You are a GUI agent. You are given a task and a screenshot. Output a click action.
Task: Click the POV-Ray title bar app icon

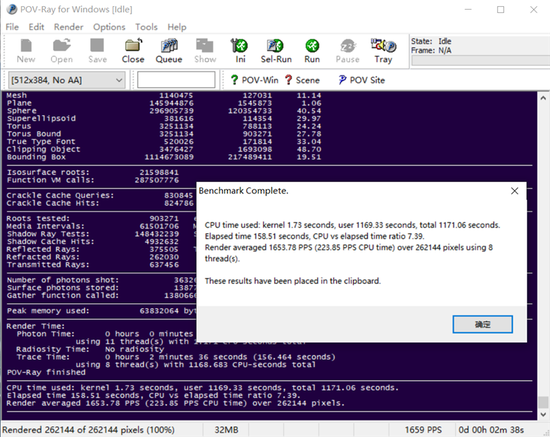[x=12, y=9]
